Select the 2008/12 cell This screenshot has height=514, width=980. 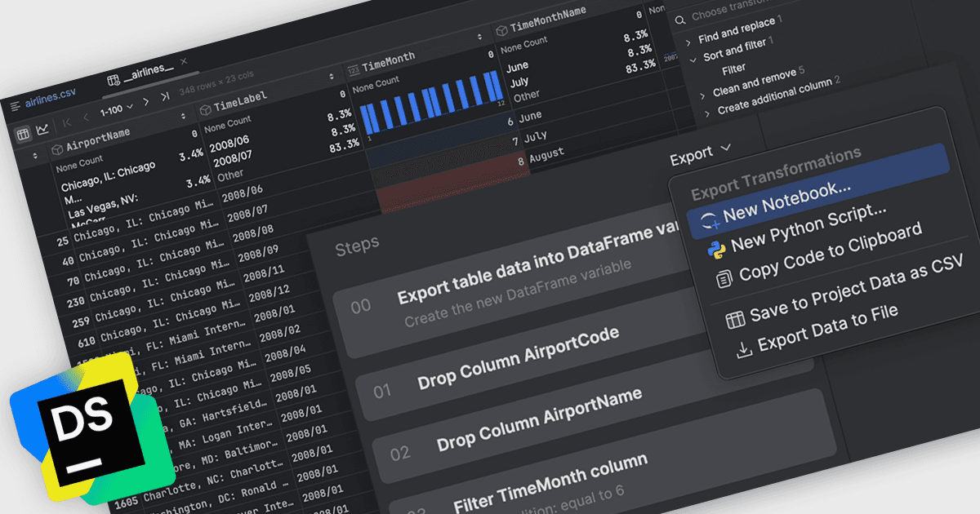(269, 291)
